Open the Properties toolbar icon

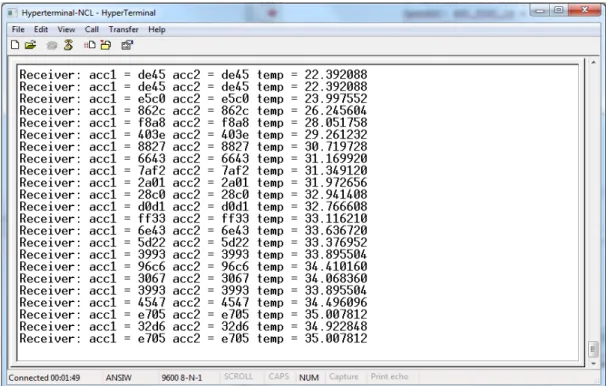127,45
